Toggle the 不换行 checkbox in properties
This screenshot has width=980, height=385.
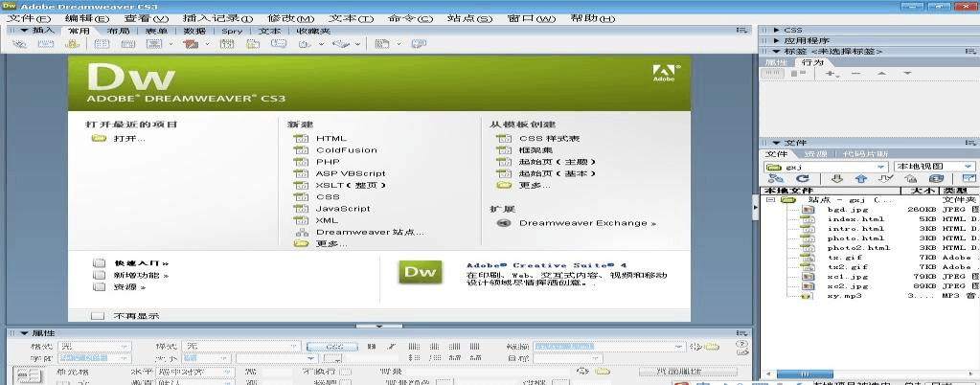tap(345, 371)
